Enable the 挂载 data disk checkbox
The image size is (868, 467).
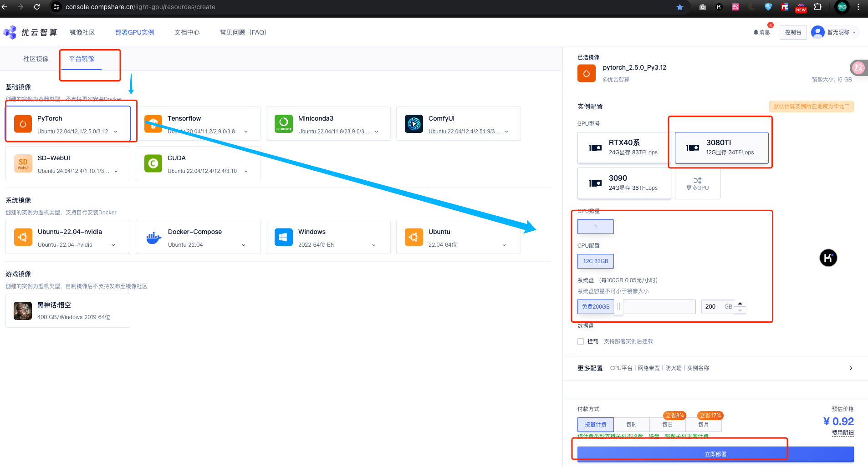(581, 341)
